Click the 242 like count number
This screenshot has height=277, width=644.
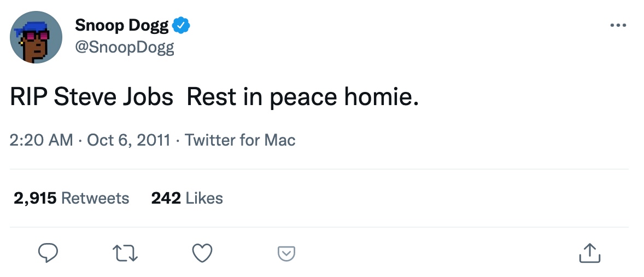pos(166,198)
